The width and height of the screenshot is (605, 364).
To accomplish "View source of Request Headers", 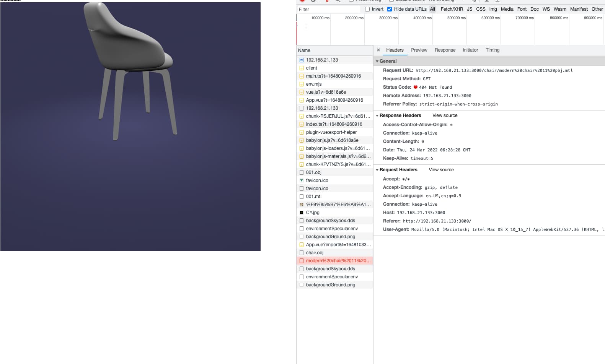I will click(x=441, y=170).
